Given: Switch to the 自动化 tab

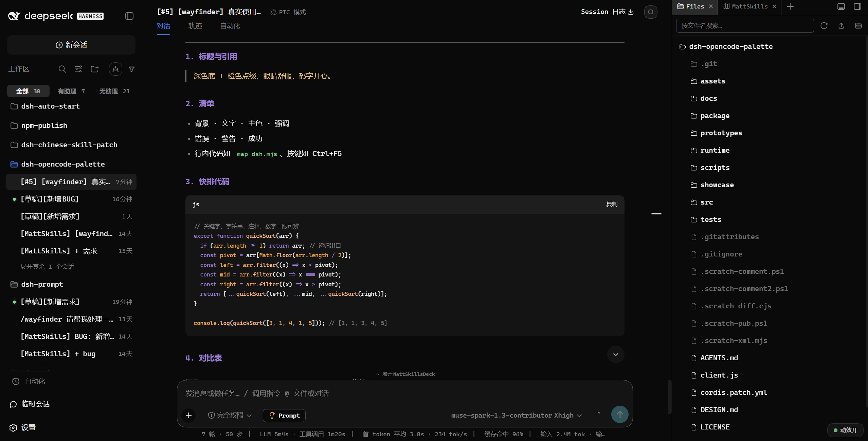Looking at the screenshot, I should coord(230,26).
